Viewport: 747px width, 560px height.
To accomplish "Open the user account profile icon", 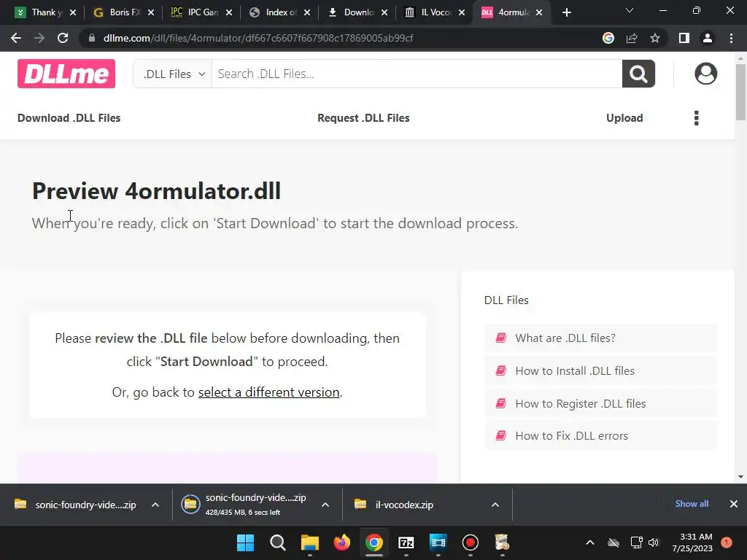I will click(705, 74).
